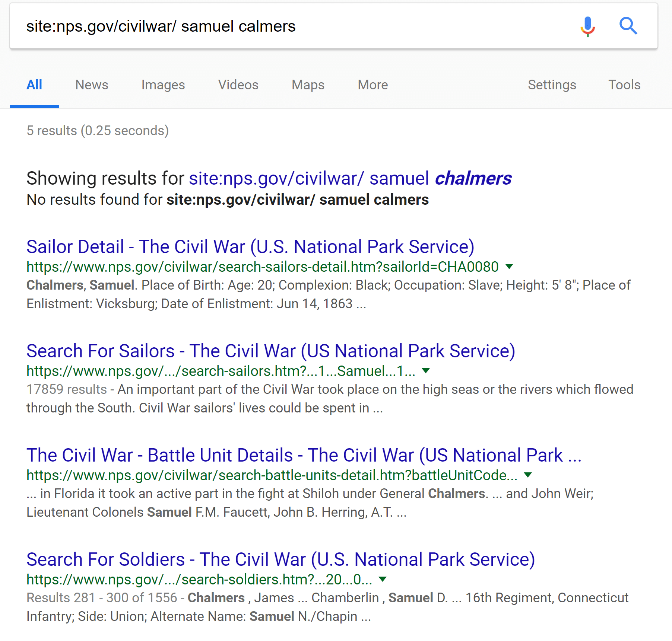Open the Battle Unit Details result
The width and height of the screenshot is (672, 641).
[x=304, y=455]
